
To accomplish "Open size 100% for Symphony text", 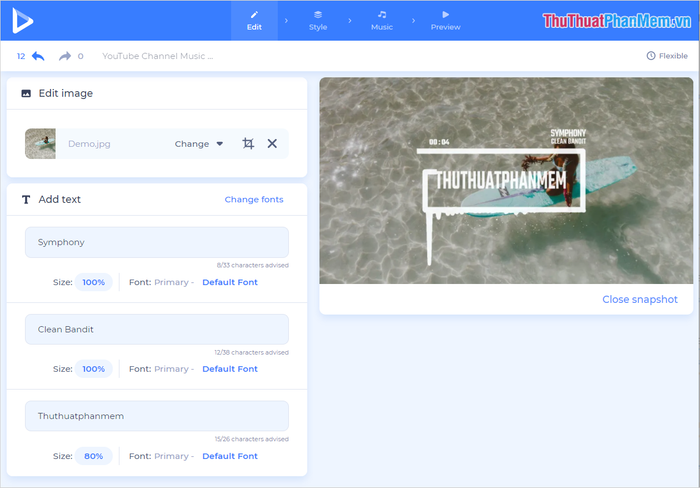I will pos(93,282).
